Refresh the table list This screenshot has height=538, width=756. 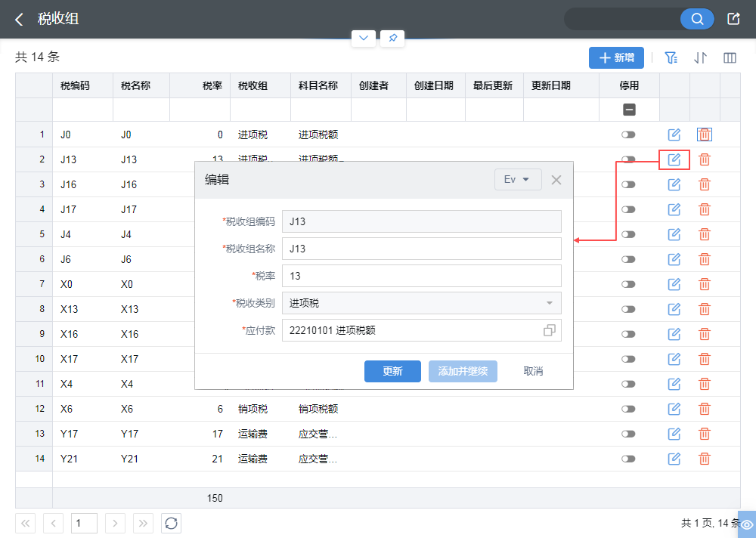(x=171, y=523)
